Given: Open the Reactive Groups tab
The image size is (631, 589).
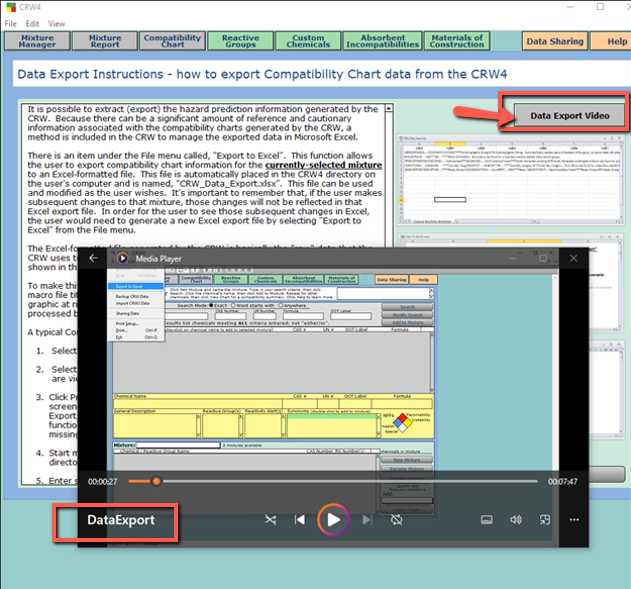Looking at the screenshot, I should pyautogui.click(x=240, y=41).
